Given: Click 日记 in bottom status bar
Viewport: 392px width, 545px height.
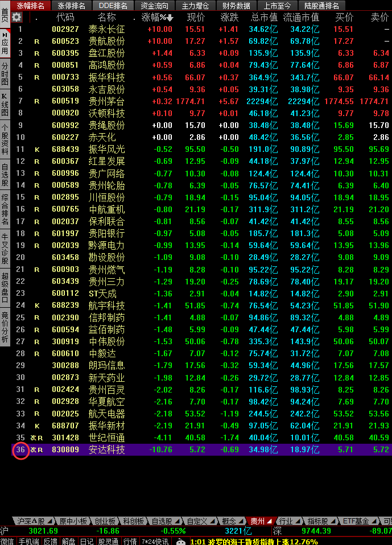Looking at the screenshot, I should [87, 542].
